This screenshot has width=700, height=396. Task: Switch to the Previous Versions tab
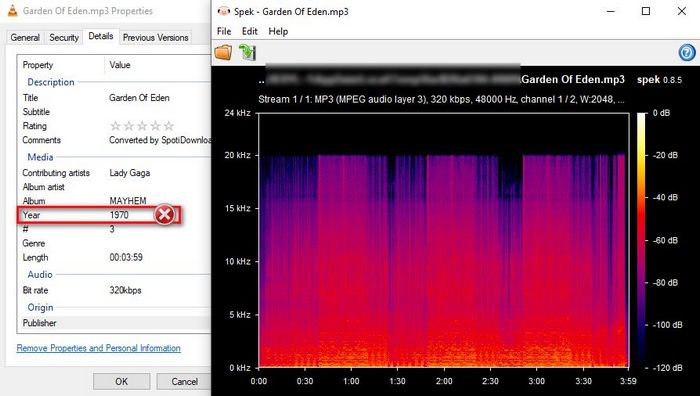click(x=155, y=38)
